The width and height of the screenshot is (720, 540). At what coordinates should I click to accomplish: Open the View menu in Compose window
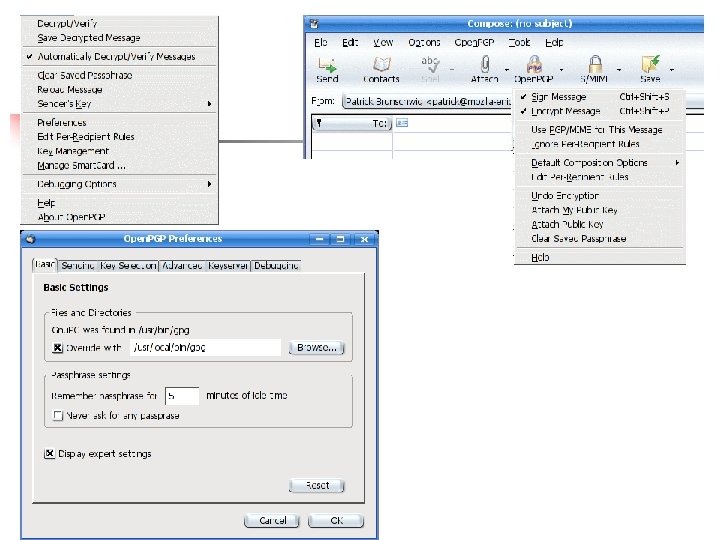pos(382,43)
